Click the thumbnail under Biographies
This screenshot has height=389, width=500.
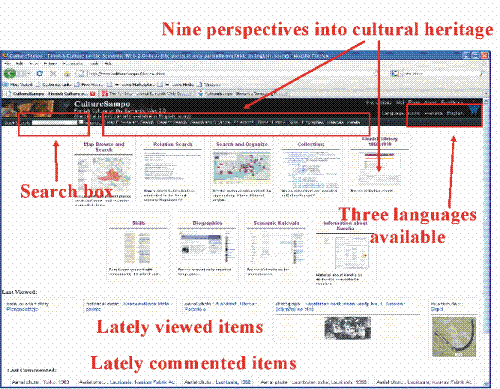click(207, 248)
